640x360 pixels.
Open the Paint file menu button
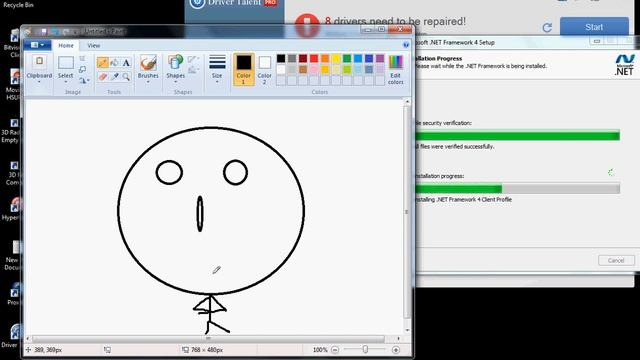[38, 45]
